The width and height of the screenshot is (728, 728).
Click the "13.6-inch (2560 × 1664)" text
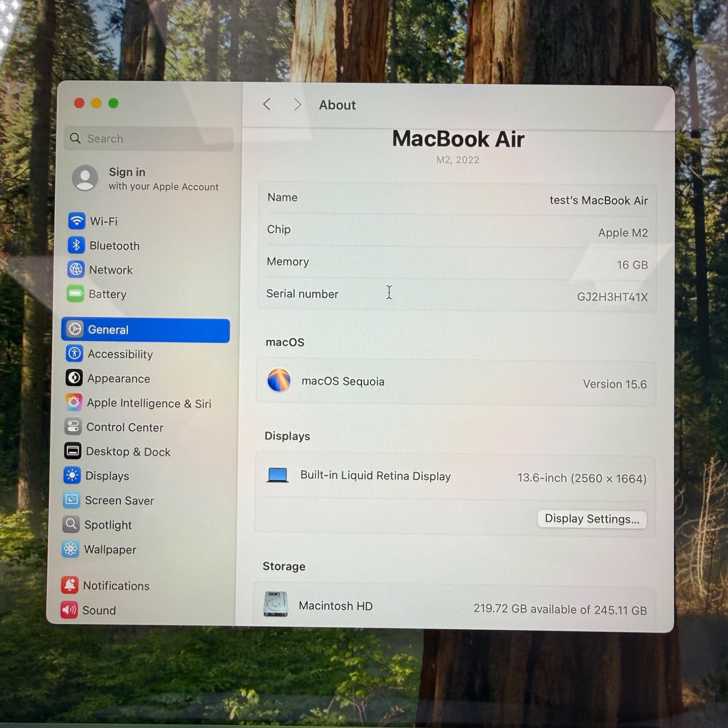click(x=582, y=478)
